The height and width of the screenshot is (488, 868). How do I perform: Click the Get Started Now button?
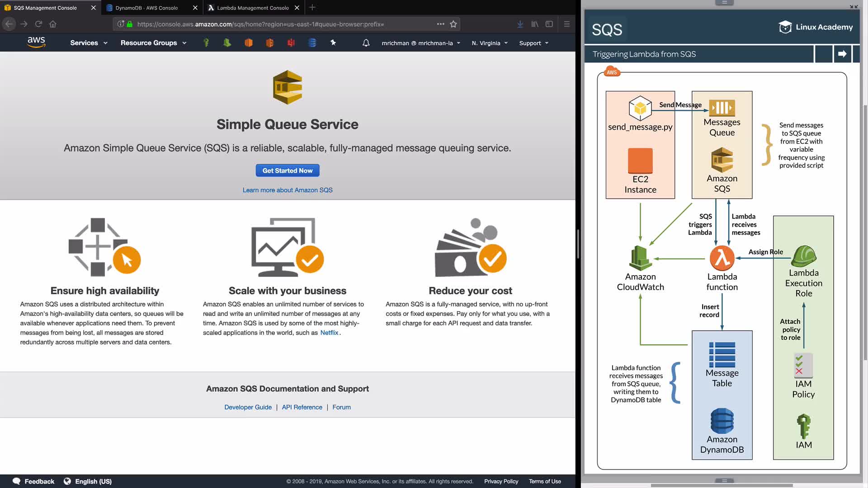288,170
